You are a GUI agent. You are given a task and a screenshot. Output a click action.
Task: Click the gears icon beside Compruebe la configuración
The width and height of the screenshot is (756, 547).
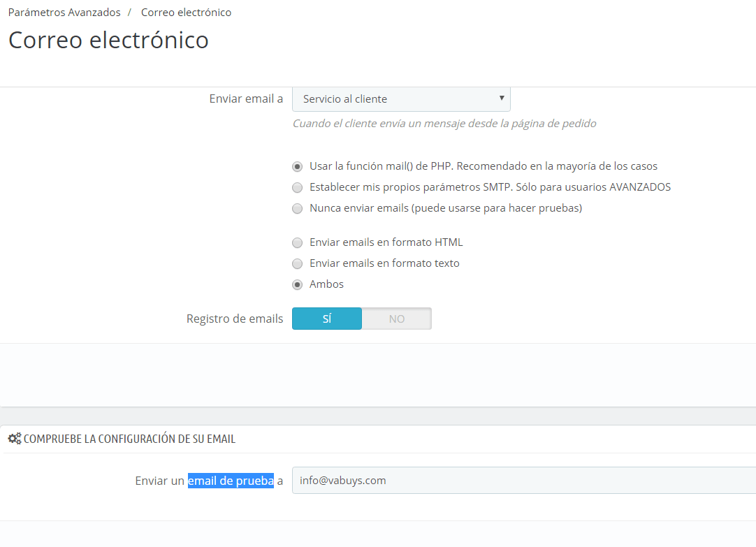pyautogui.click(x=15, y=439)
